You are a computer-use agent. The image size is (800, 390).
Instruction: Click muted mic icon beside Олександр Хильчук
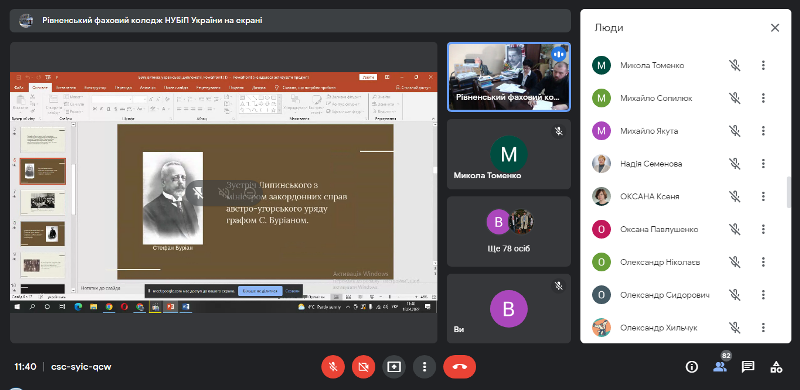click(734, 327)
